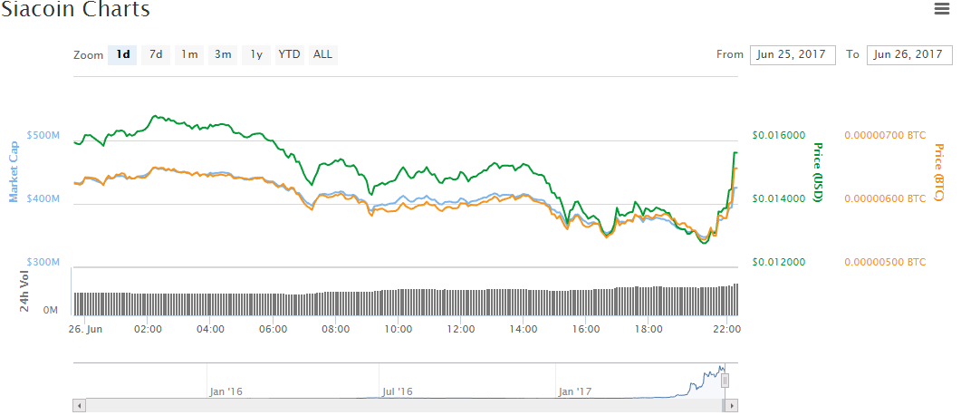
Task: Click the Jan '17 navigator label
Action: 575,391
